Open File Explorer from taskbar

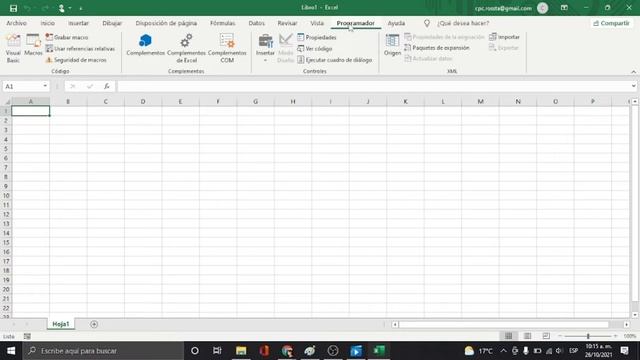point(241,351)
